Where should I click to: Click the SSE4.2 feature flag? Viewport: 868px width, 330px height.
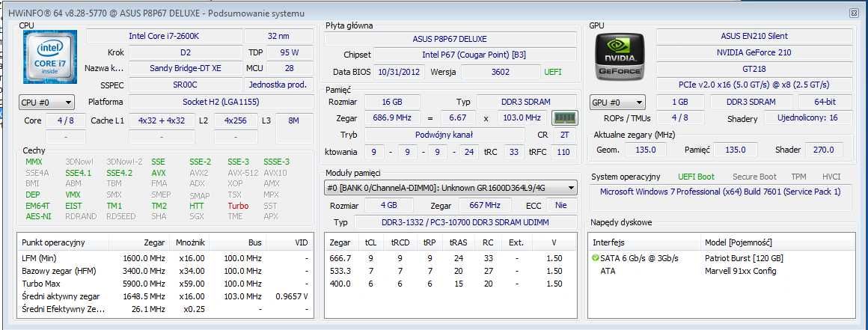click(120, 173)
